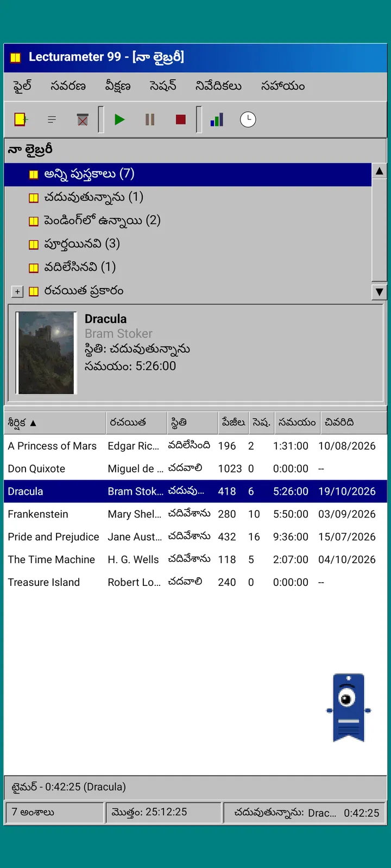Click Bram Stoker author text in detail panel
The width and height of the screenshot is (391, 868).
tap(118, 334)
